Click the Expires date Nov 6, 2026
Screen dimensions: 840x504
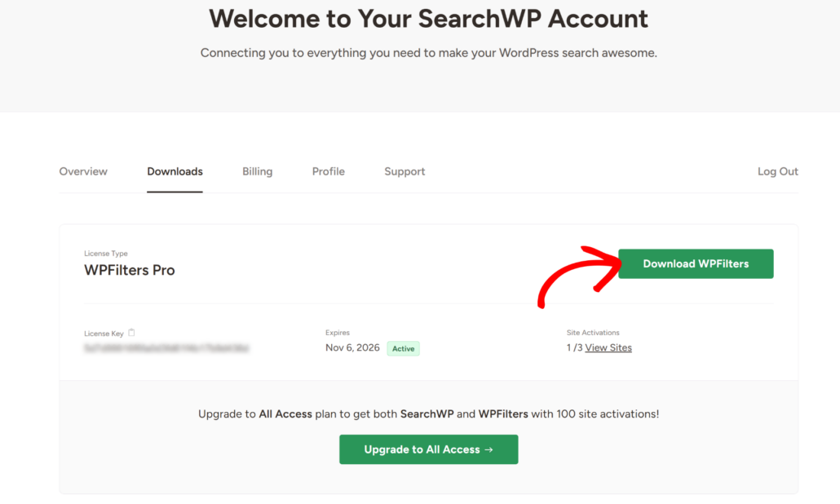tap(351, 347)
